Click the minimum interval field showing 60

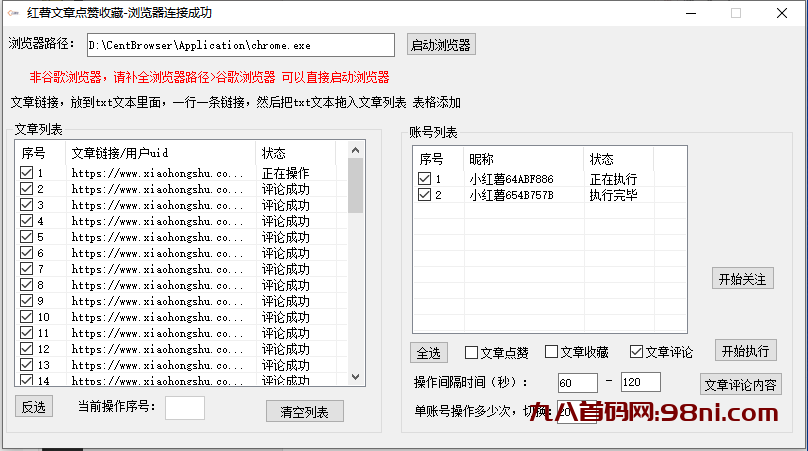coord(578,383)
